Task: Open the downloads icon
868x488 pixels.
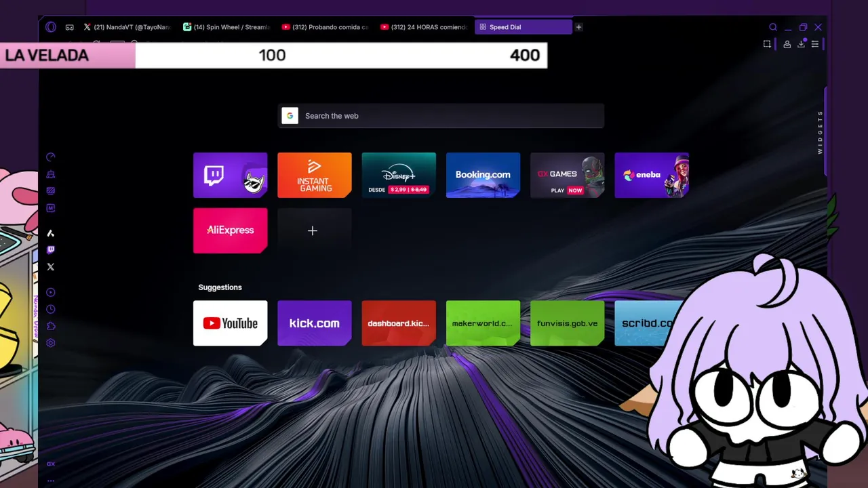Action: tap(801, 44)
